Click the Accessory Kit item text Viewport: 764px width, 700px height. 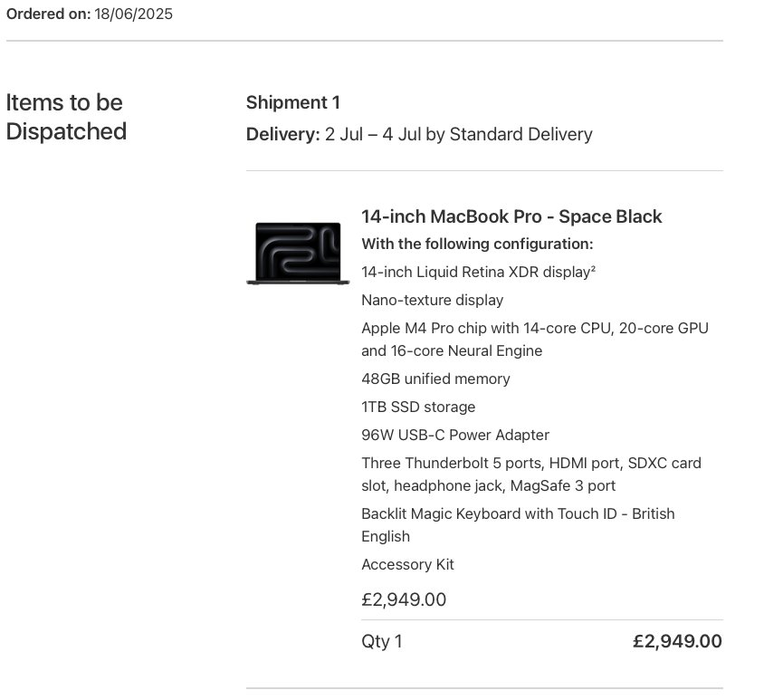(x=407, y=564)
